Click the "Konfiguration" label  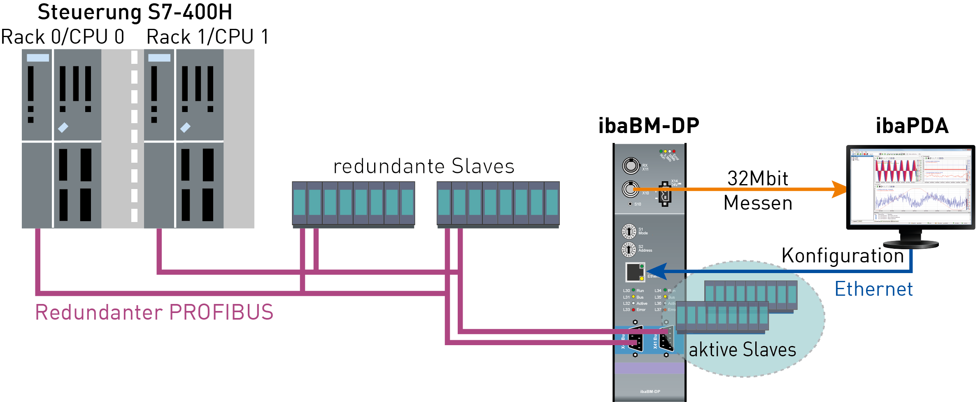tap(843, 256)
